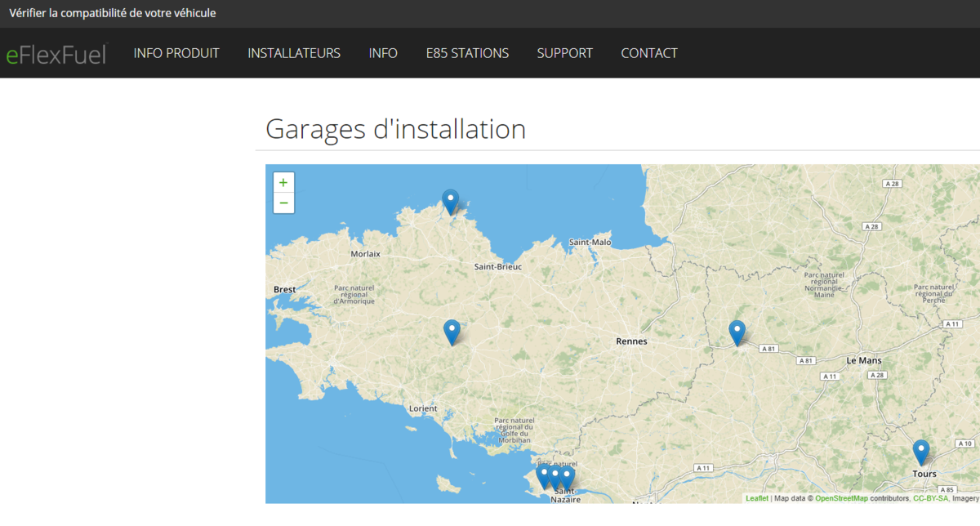Click the map zoom in plus button
This screenshot has height=526, width=980.
283,183
